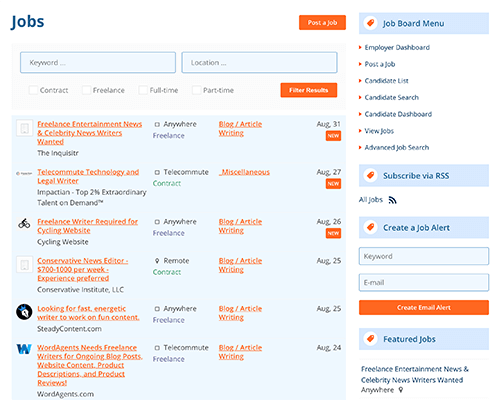499x400 pixels.
Task: Click the Conservative Institute, LLC company name
Action: pos(80,290)
